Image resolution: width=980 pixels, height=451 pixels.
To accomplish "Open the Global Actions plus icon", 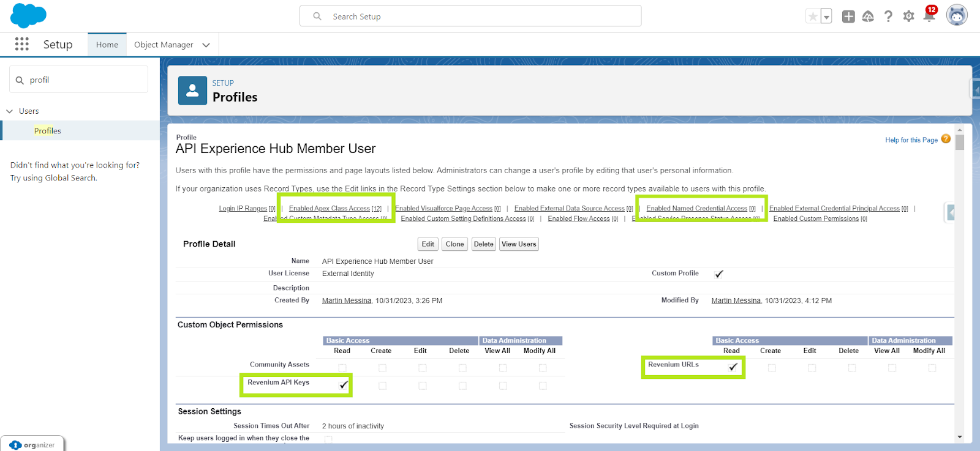I will 848,17.
